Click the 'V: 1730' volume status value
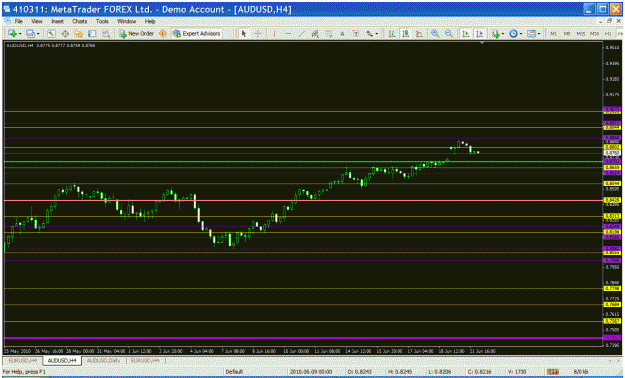Image resolution: width=625 pixels, height=378 pixels. (517, 372)
